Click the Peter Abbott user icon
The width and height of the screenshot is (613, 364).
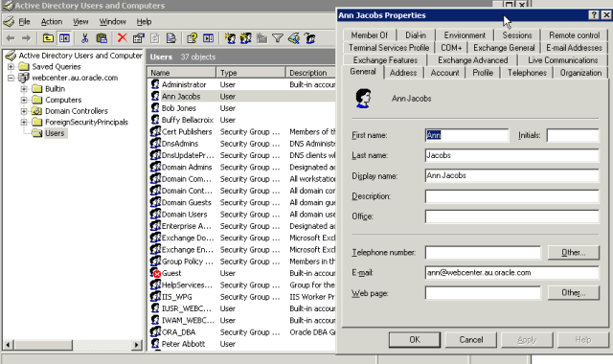point(155,344)
